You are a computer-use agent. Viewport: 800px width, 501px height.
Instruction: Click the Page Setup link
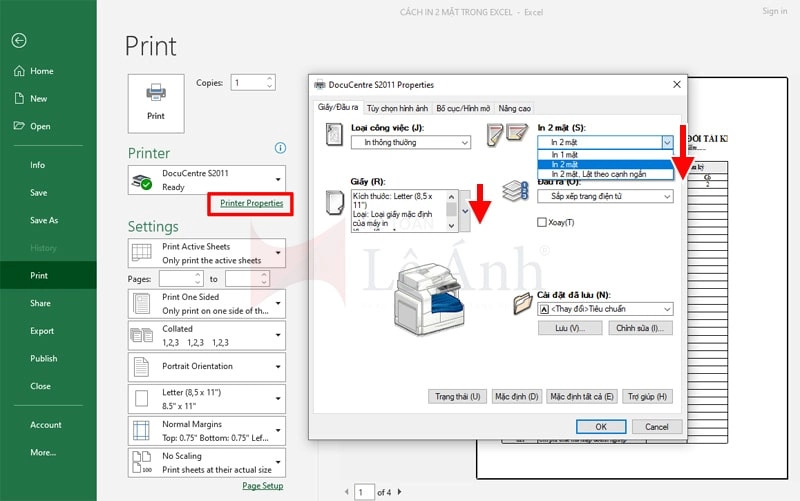[x=263, y=486]
